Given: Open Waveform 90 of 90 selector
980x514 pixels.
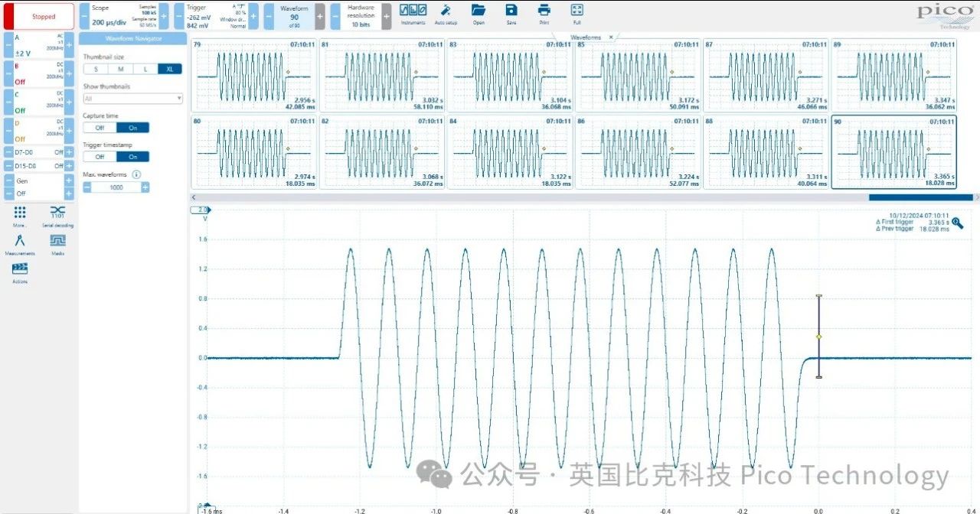Looking at the screenshot, I should pos(294,16).
